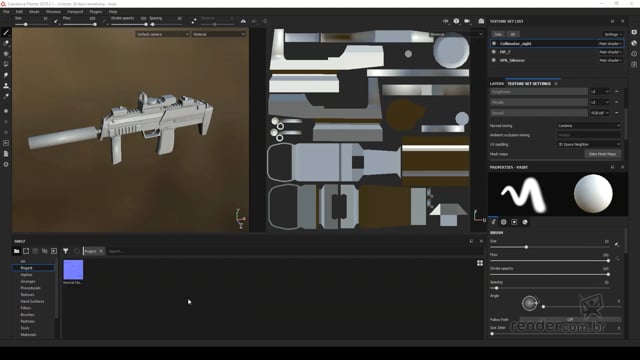640x360 pixels.
Task: Toggle brush size pressure icon in properties panel
Action: tap(617, 244)
